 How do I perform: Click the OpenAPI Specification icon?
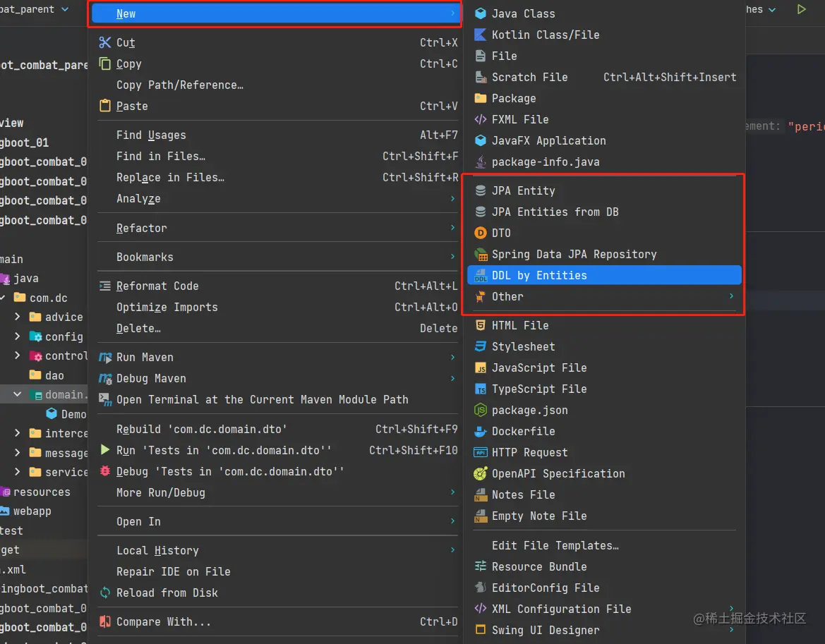click(x=481, y=474)
